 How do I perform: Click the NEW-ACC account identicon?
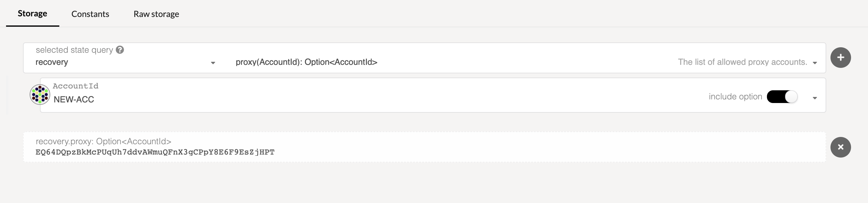coord(40,95)
